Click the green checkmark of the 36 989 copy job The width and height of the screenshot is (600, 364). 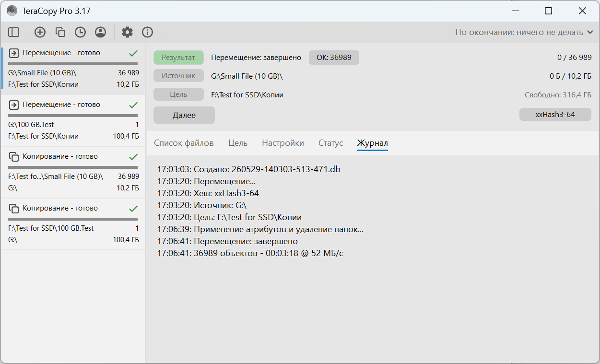tap(134, 157)
